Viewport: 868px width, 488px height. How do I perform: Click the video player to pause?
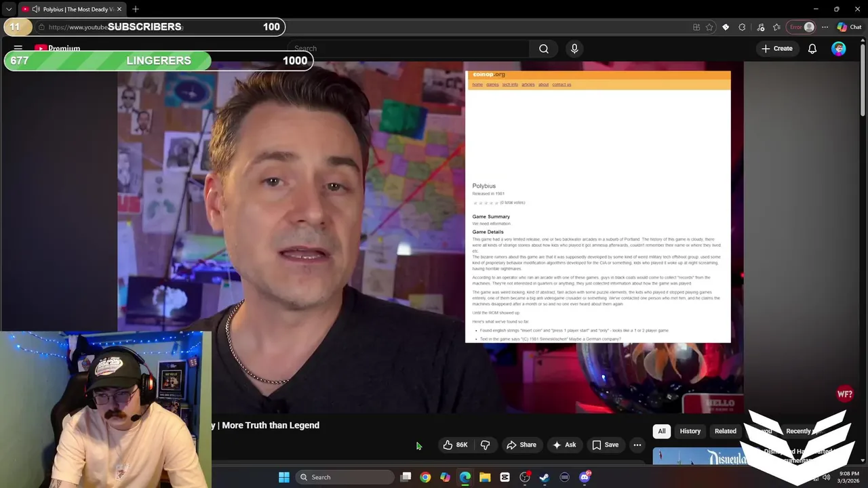coord(431,237)
